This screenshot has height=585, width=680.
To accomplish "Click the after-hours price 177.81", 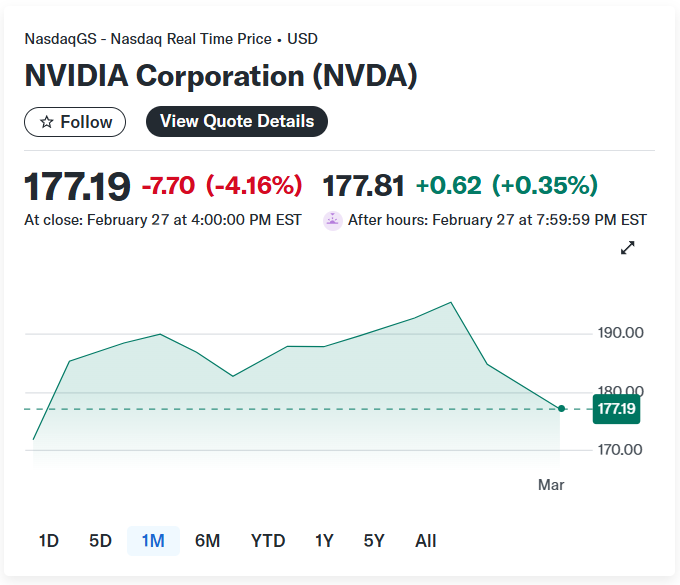I will [x=363, y=186].
